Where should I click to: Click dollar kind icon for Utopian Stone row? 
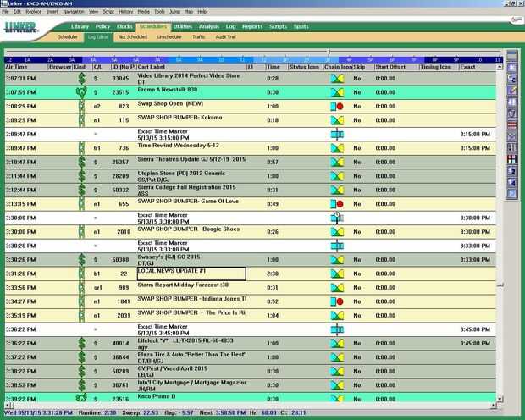click(81, 176)
